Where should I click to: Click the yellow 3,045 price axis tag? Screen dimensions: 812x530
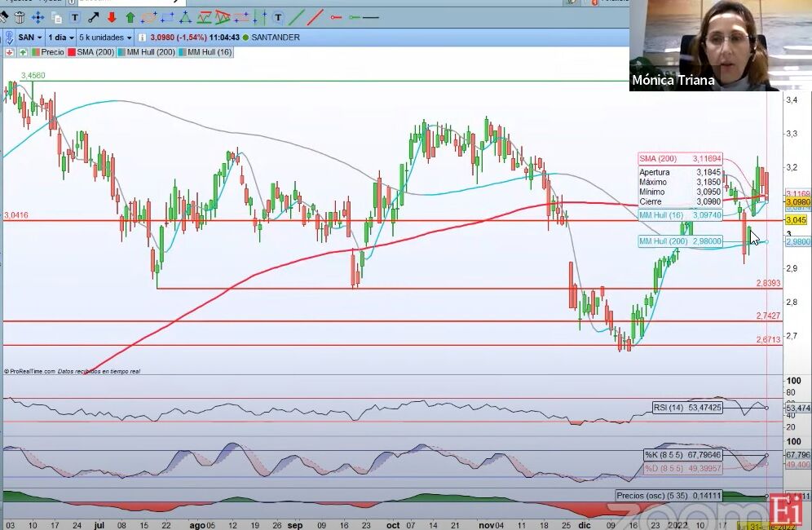[x=797, y=220]
